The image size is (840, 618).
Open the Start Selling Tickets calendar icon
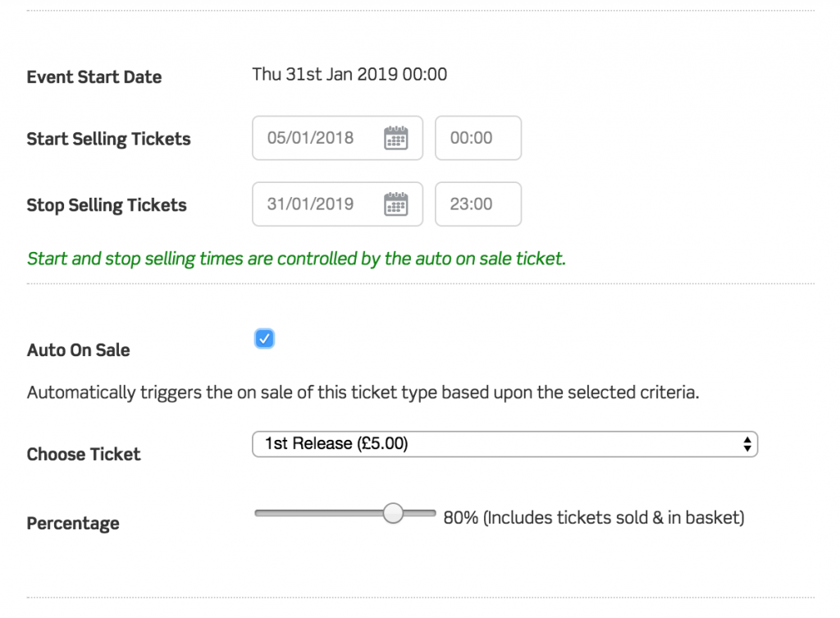tap(396, 138)
